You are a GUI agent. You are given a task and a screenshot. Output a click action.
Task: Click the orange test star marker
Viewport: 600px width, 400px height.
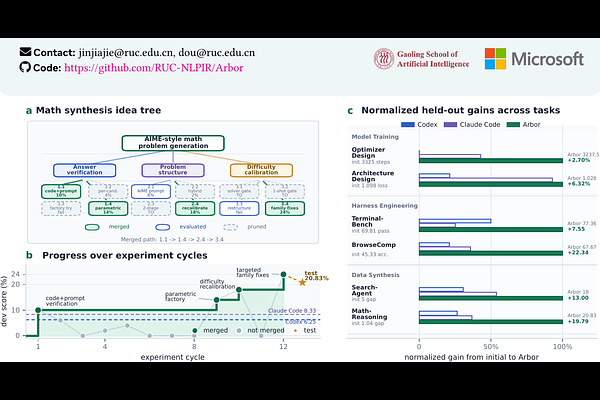302,282
